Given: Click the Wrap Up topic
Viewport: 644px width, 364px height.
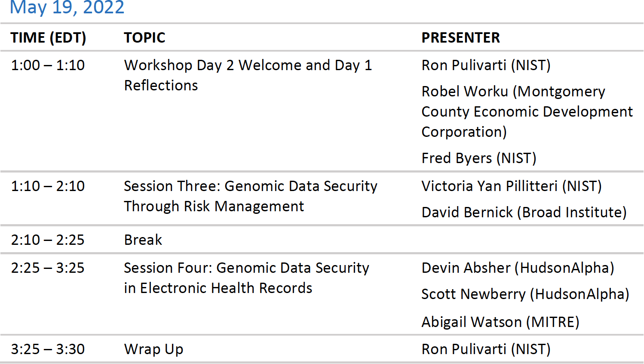Looking at the screenshot, I should point(153,349).
